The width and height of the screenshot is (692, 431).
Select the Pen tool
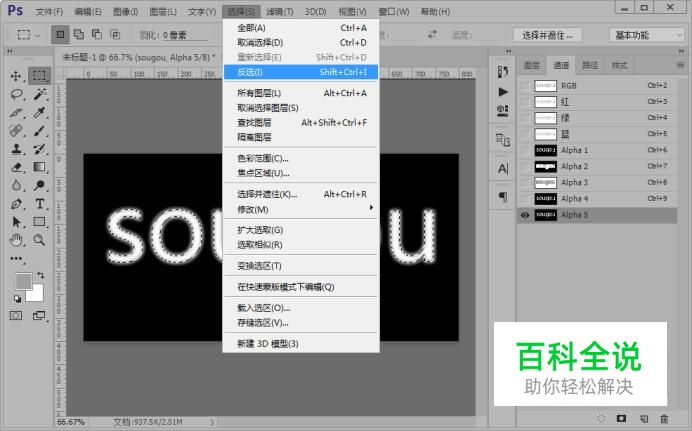pyautogui.click(x=16, y=204)
